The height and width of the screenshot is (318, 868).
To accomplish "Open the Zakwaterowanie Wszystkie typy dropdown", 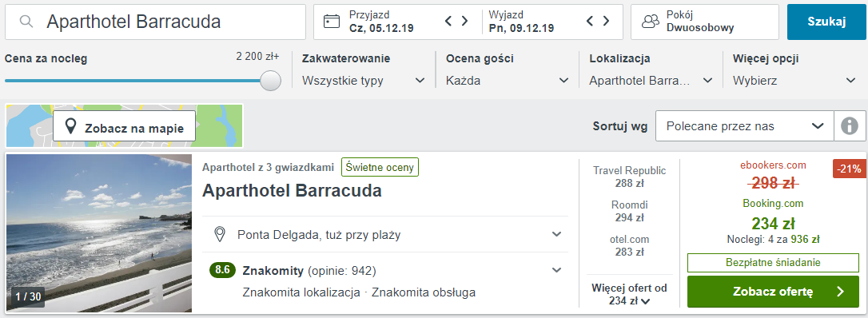I will [x=364, y=81].
